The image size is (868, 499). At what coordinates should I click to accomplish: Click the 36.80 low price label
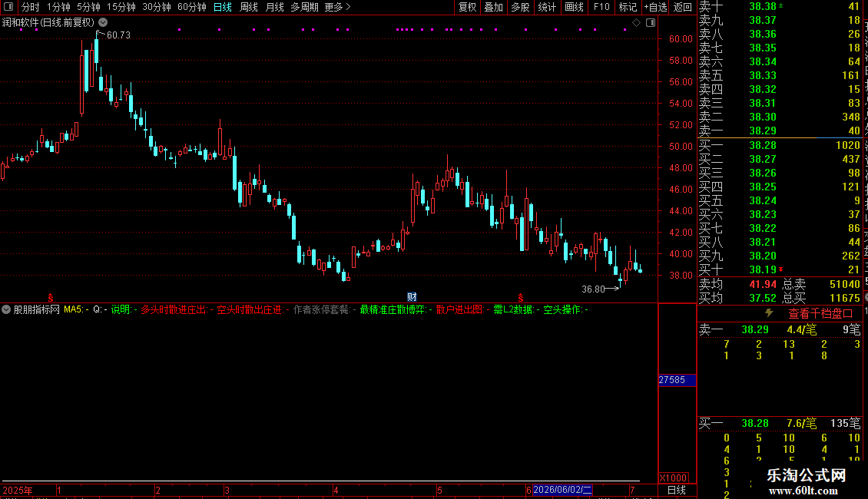point(594,289)
